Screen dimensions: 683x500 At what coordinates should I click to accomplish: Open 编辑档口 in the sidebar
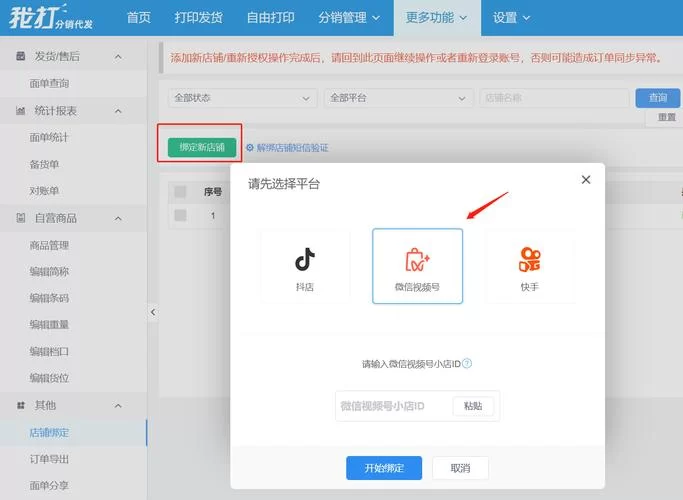pyautogui.click(x=49, y=351)
